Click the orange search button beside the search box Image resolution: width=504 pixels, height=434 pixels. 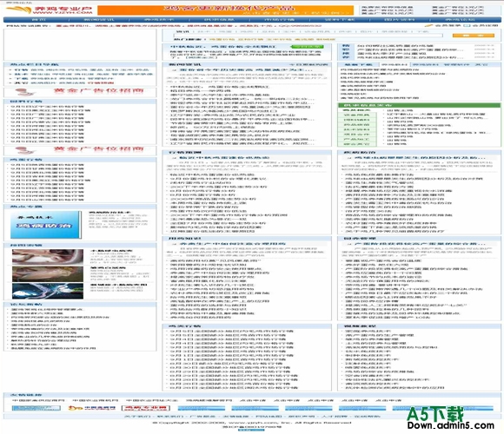(x=473, y=36)
